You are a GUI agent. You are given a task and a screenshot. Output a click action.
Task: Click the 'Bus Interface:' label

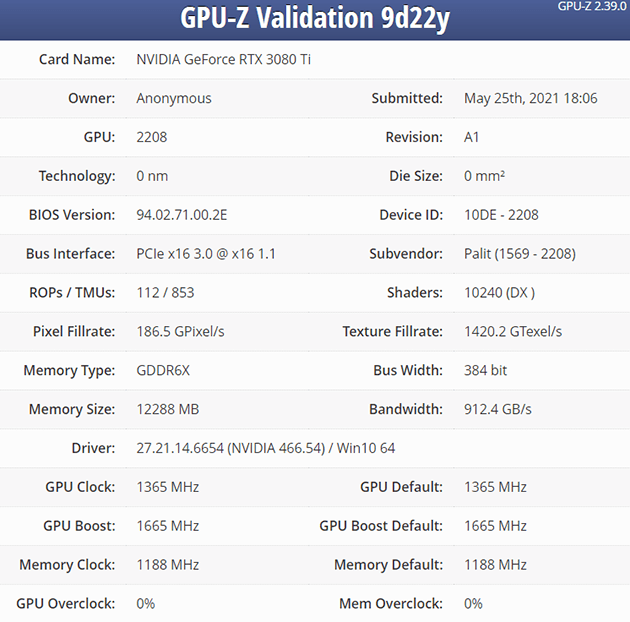tap(70, 254)
